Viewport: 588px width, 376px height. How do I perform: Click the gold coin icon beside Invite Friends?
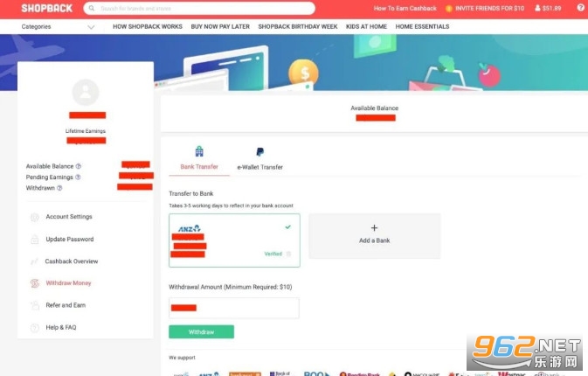pos(448,8)
